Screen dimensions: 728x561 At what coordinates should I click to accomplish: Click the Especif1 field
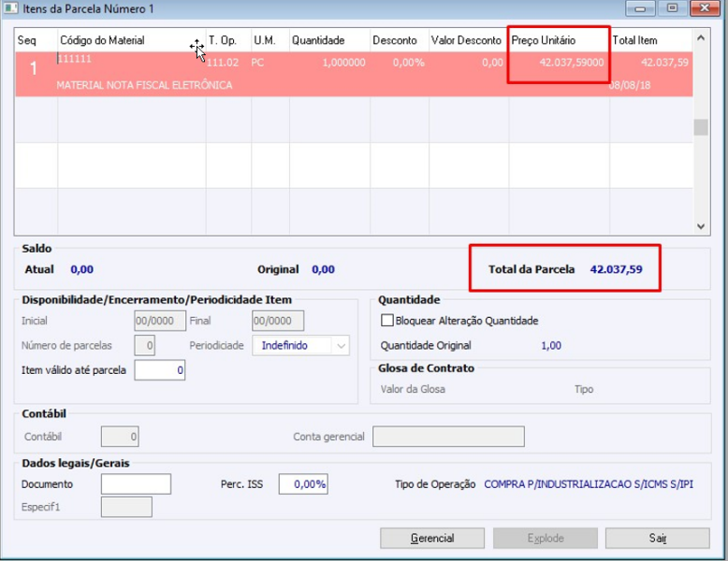pos(126,507)
